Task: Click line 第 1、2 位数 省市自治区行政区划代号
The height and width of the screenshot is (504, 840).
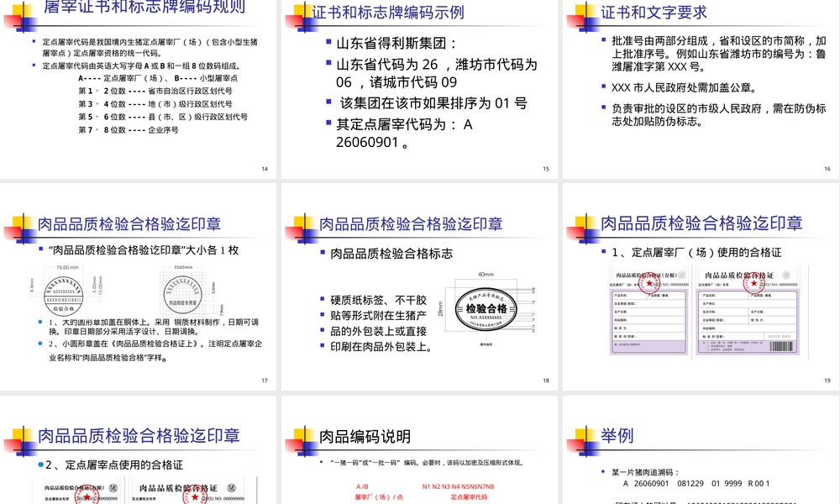Action: [155, 91]
